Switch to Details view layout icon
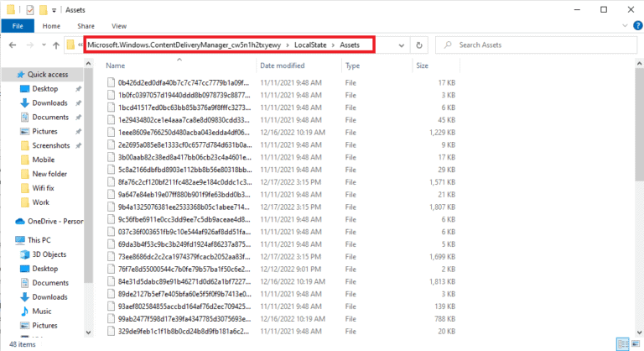Screen dimensions: 644x351 [x=623, y=344]
